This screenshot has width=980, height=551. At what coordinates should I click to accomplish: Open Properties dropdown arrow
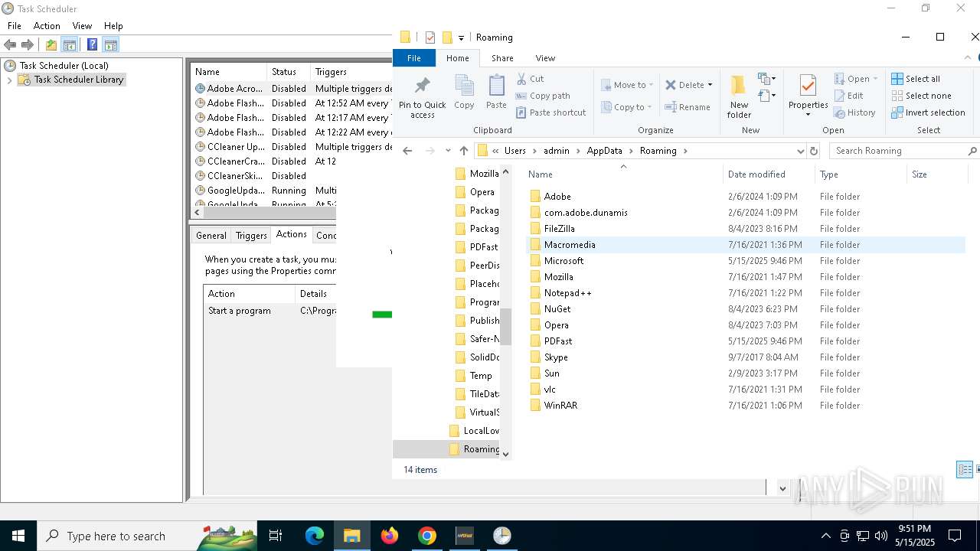pyautogui.click(x=808, y=115)
